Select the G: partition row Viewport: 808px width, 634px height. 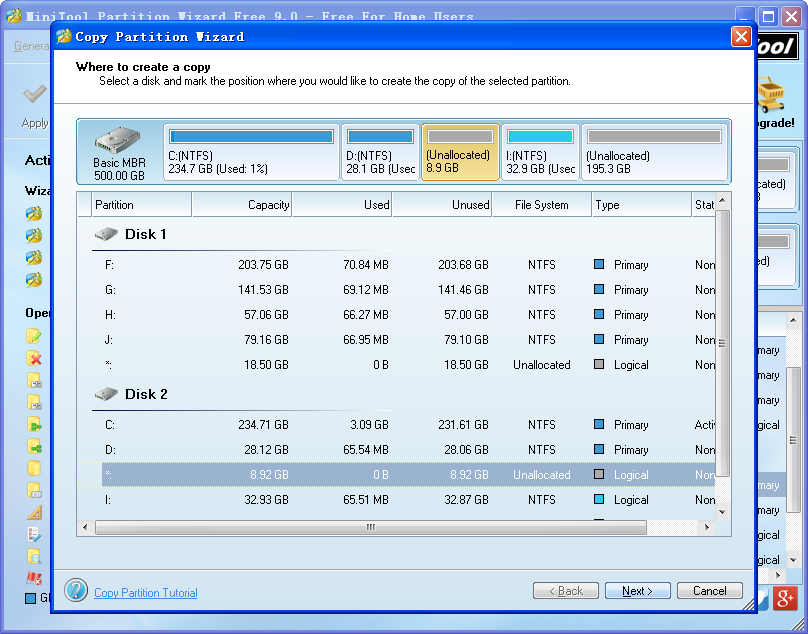click(396, 290)
